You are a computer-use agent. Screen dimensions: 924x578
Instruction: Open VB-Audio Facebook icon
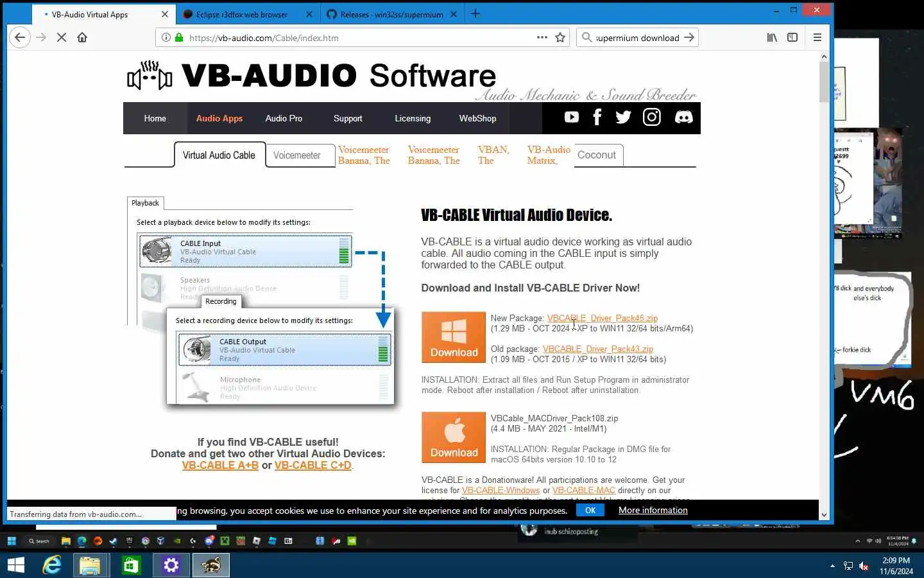pyautogui.click(x=597, y=117)
